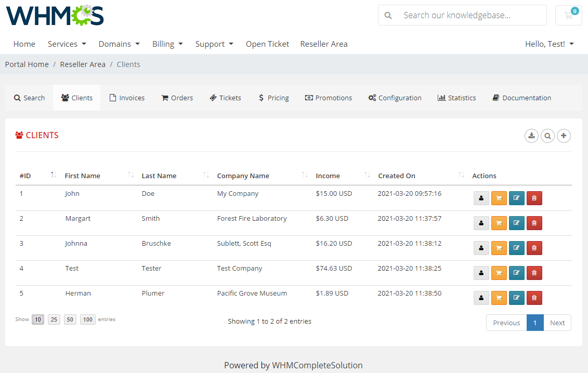Sort table by Company Name column
588x373 pixels.
tap(262, 176)
